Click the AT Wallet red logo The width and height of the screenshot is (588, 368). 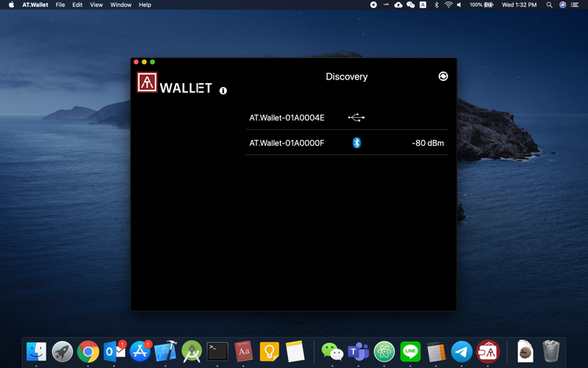pyautogui.click(x=148, y=82)
